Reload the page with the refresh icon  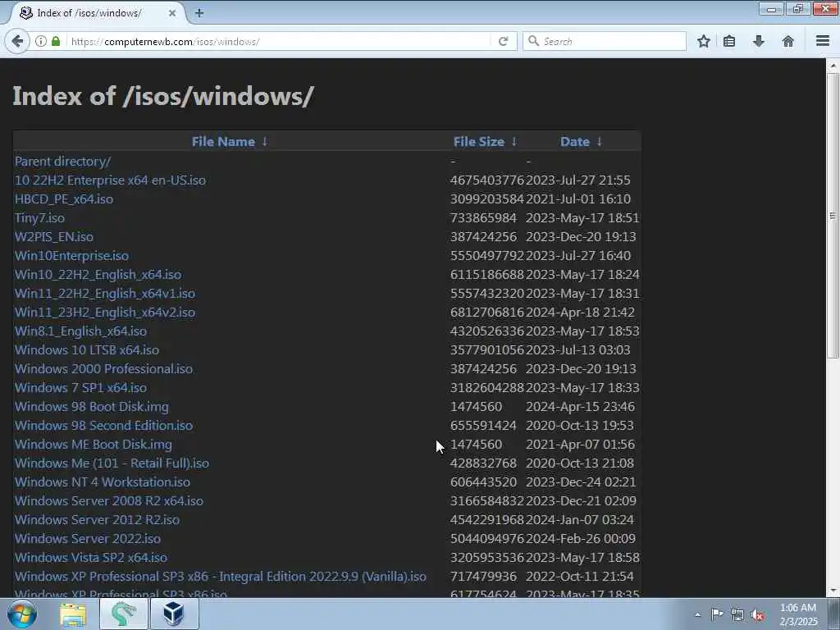(x=503, y=41)
